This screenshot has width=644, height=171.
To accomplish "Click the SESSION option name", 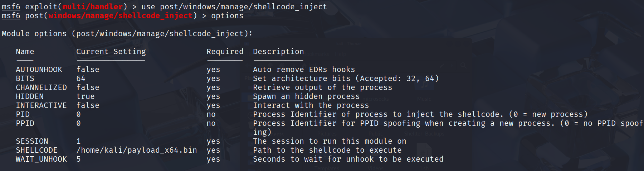I will (32, 141).
